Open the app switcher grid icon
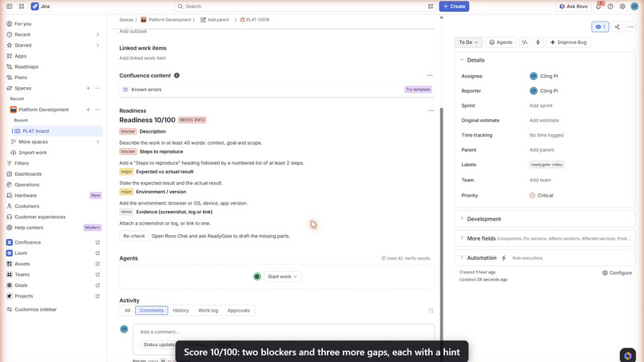This screenshot has height=362, width=644. (x=22, y=6)
